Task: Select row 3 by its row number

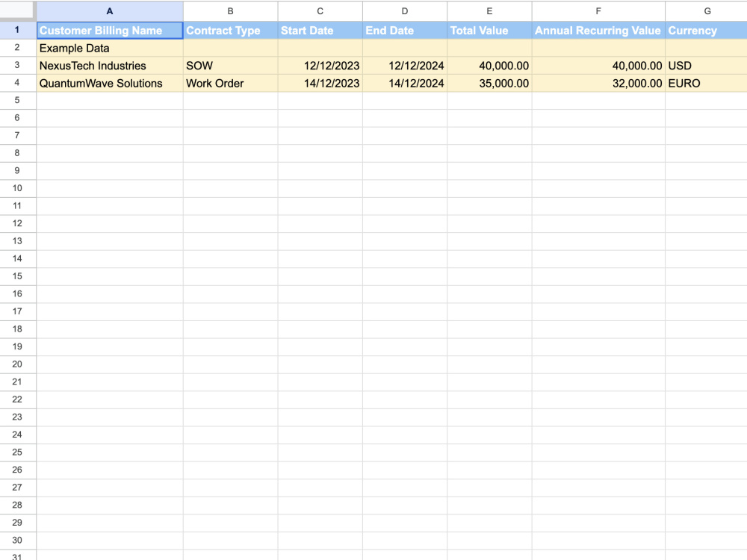Action: tap(17, 66)
